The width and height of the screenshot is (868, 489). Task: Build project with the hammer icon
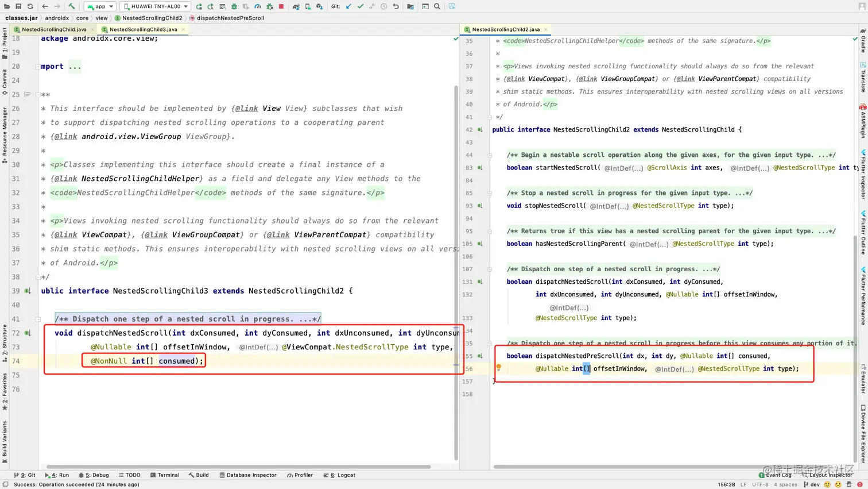tap(72, 6)
